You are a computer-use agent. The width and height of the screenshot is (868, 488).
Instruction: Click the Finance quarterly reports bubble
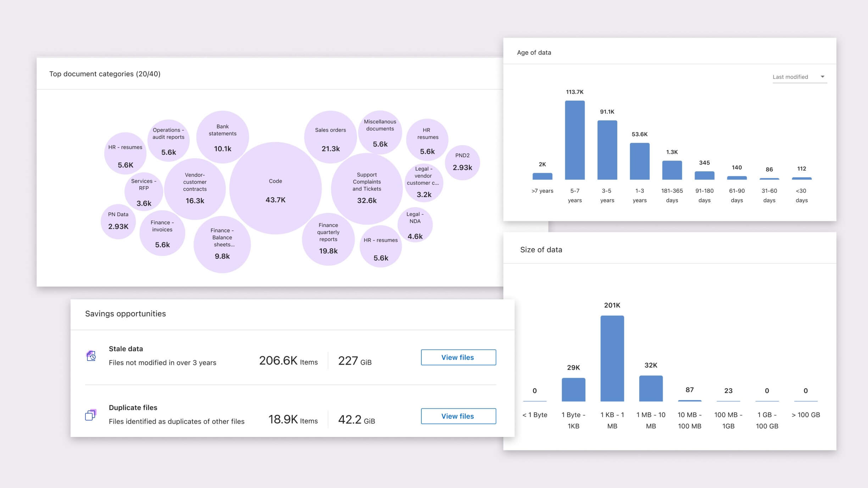click(328, 239)
